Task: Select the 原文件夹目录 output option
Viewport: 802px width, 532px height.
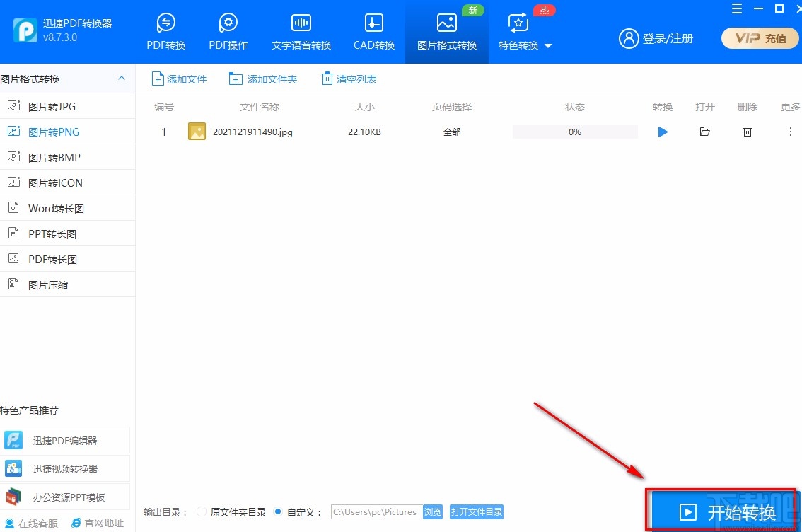Action: (202, 511)
